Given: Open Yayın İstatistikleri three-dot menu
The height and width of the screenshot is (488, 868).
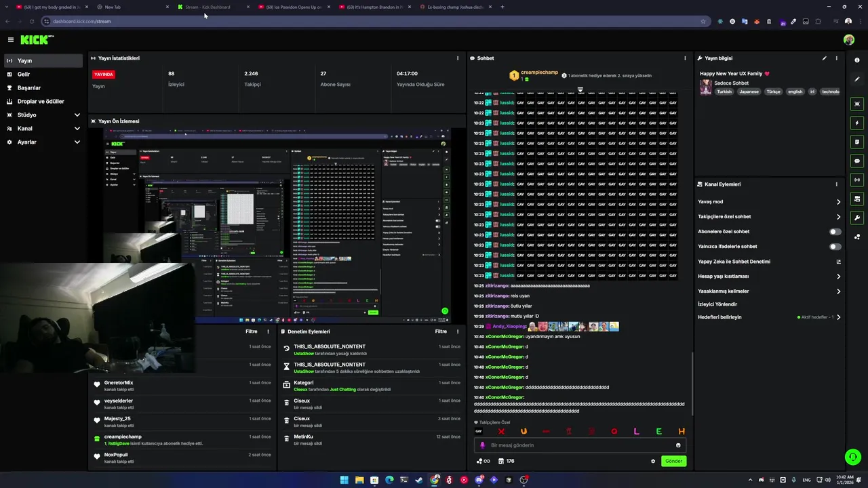Looking at the screenshot, I should point(458,58).
